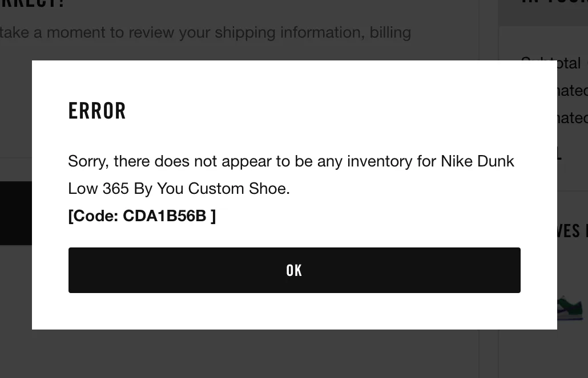Viewport: 588px width, 378px height.
Task: Click the inventory error message text
Action: [x=291, y=174]
